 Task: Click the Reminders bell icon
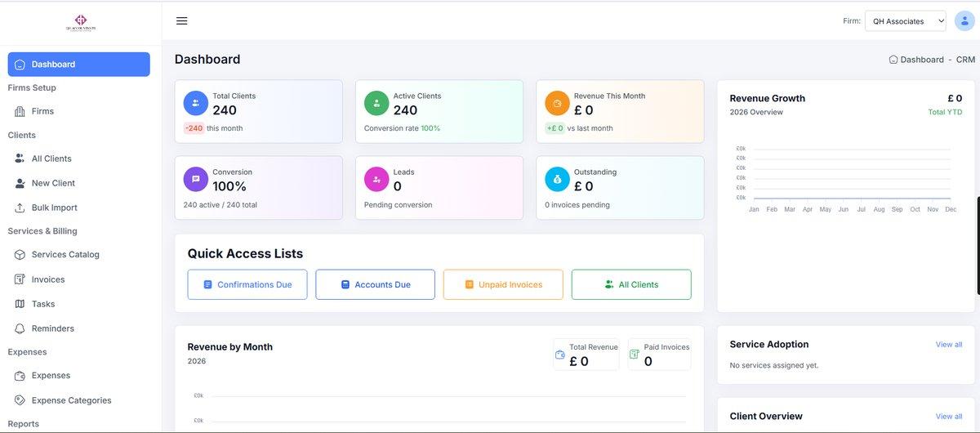(20, 328)
